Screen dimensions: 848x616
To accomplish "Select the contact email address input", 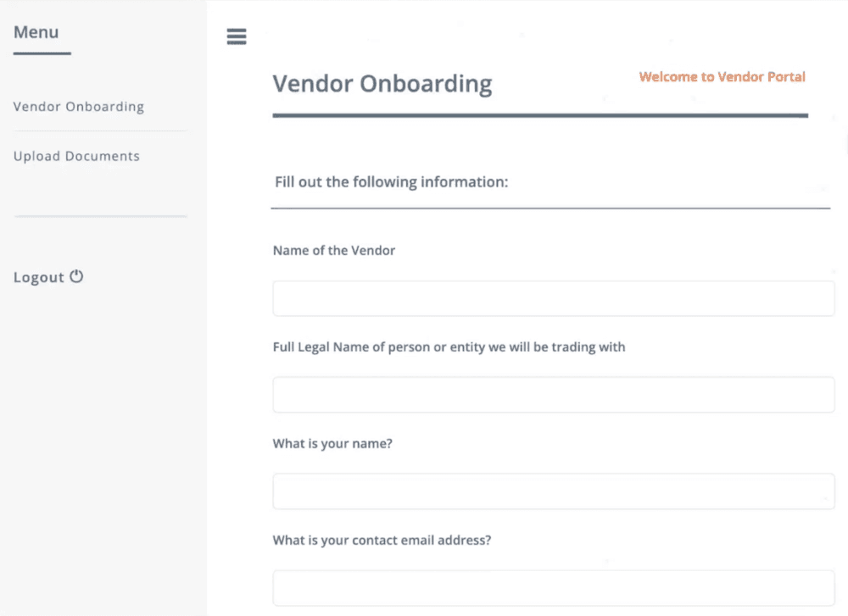I will click(553, 587).
